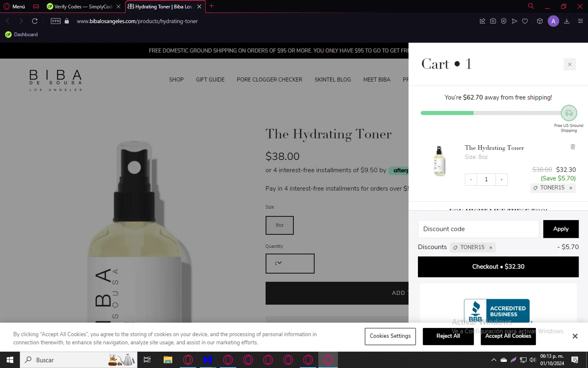
Task: Reload the current page
Action: point(35,21)
